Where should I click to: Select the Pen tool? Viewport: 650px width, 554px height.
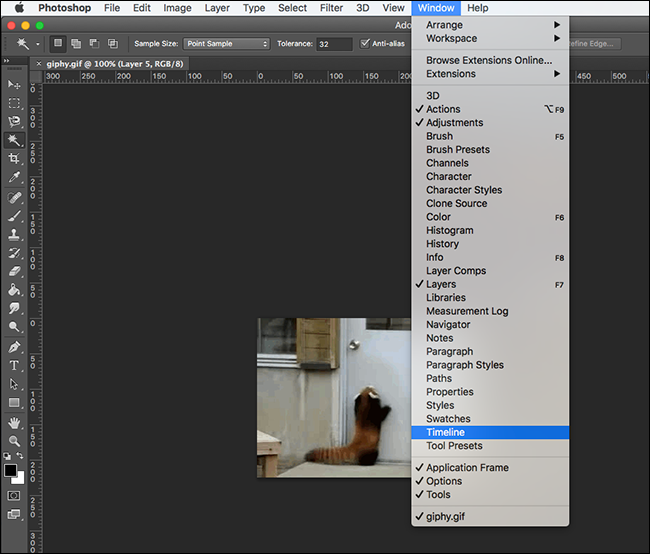(14, 347)
